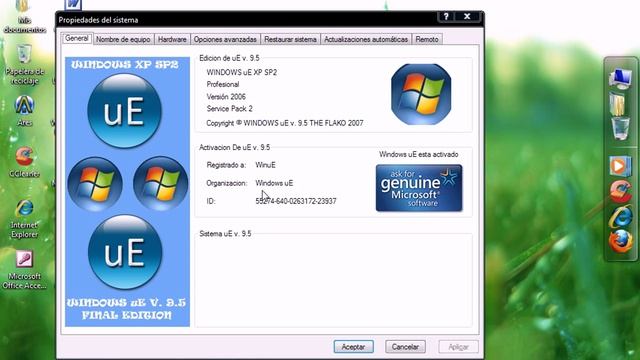Click the My Computer icon in side dock
640x360 pixels.
click(x=620, y=78)
